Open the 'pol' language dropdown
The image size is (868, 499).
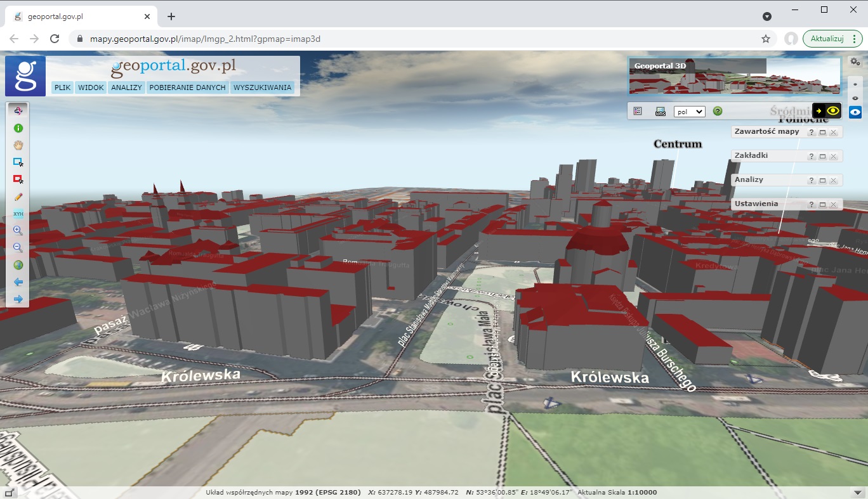(x=690, y=112)
